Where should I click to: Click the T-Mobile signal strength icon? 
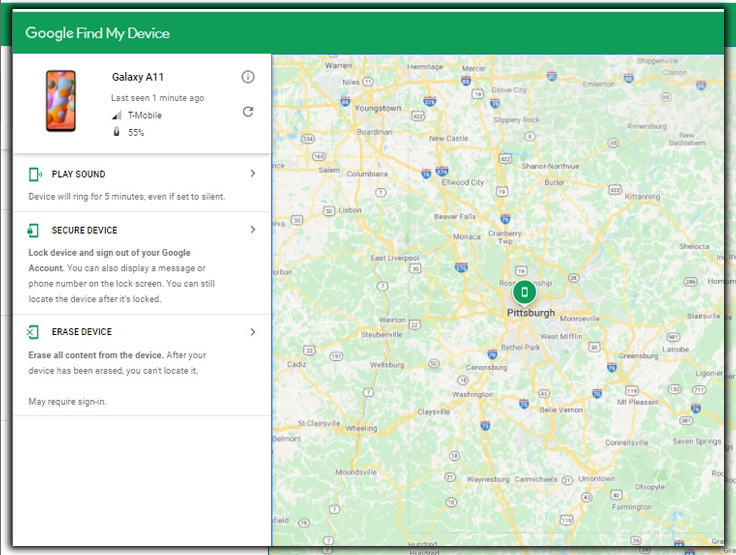tap(117, 115)
